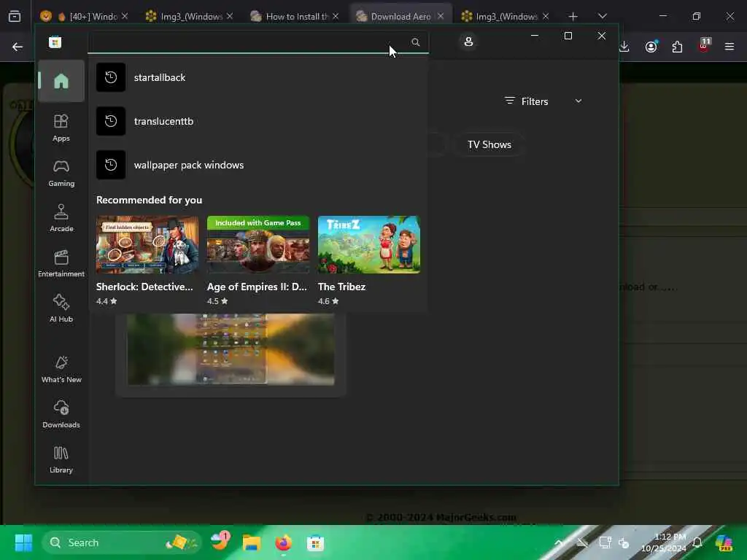Image resolution: width=747 pixels, height=560 pixels.
Task: Expand the list all tabs chevron
Action: pyautogui.click(x=603, y=16)
